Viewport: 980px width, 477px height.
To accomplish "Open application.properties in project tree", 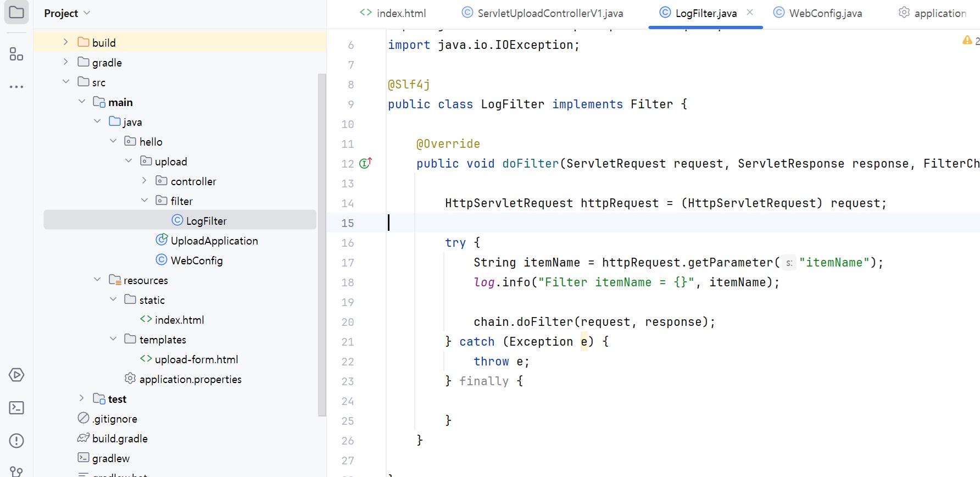I will 191,379.
